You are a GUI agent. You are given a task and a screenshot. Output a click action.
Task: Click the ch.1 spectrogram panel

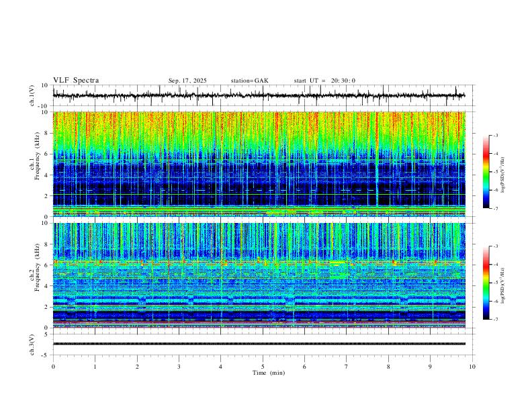(259, 164)
